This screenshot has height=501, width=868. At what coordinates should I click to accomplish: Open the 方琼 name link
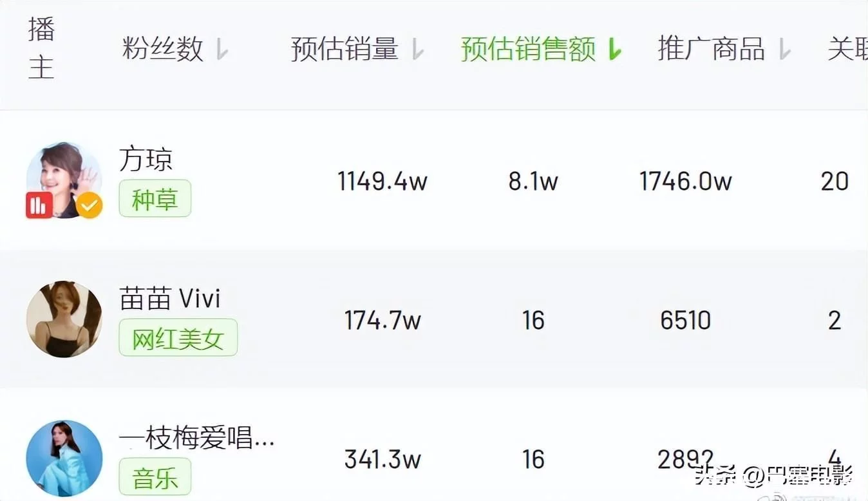click(146, 159)
